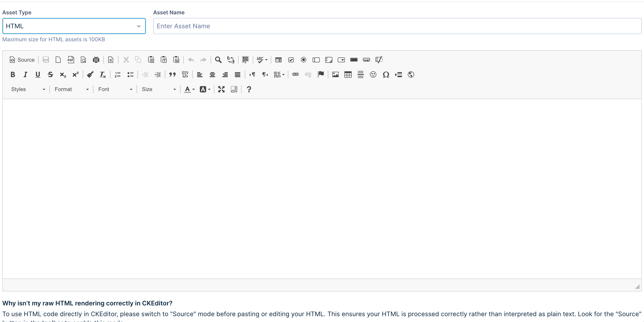
Task: Maximize the editor with the expand icon
Action: pos(221,89)
